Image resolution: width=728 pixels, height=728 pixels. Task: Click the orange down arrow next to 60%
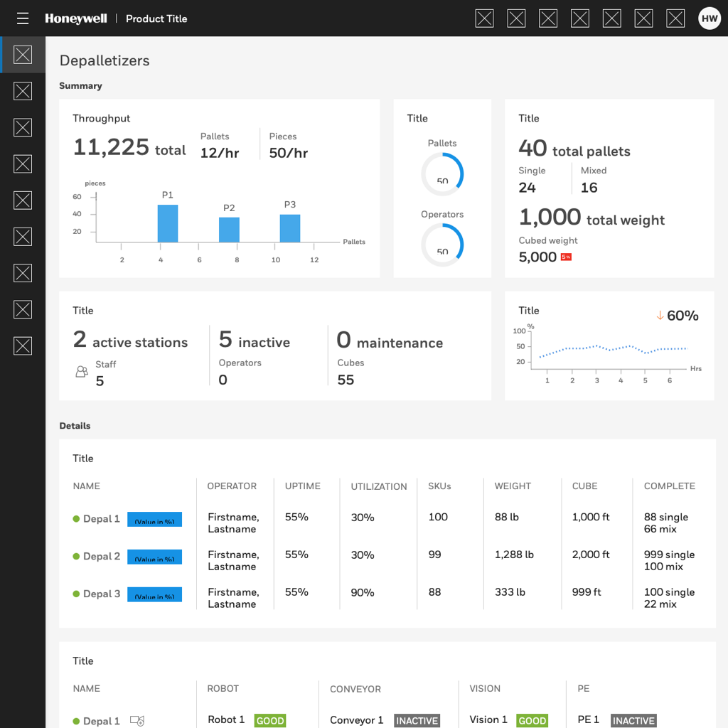(660, 316)
